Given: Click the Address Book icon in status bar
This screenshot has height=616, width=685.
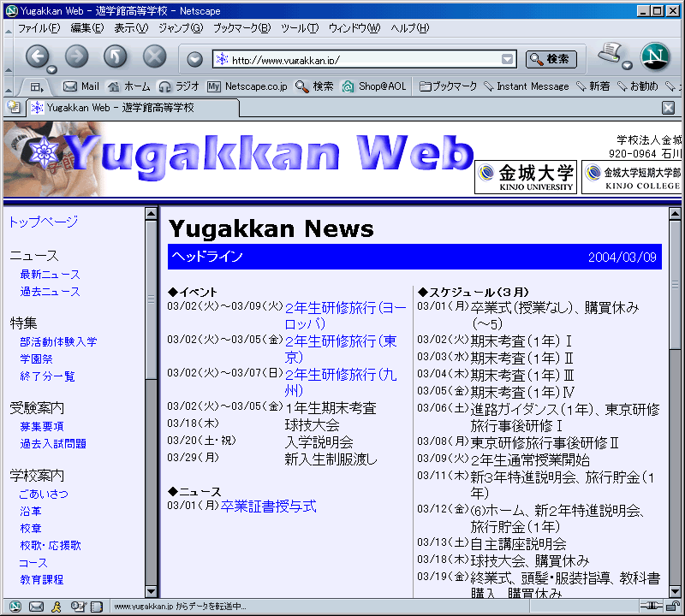Looking at the screenshot, I should (97, 606).
